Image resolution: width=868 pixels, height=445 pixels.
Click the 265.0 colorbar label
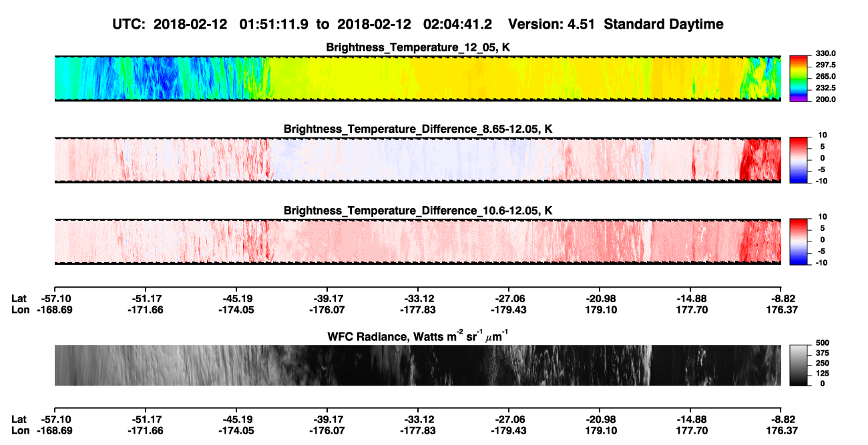(827, 76)
